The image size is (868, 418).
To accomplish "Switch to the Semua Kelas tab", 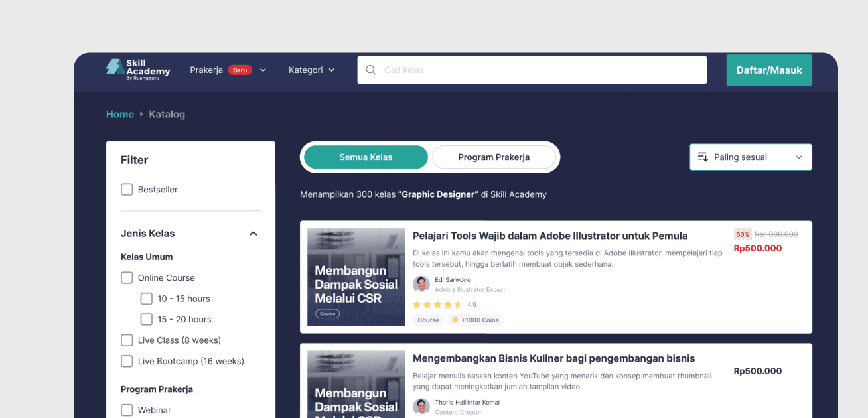I will (366, 157).
